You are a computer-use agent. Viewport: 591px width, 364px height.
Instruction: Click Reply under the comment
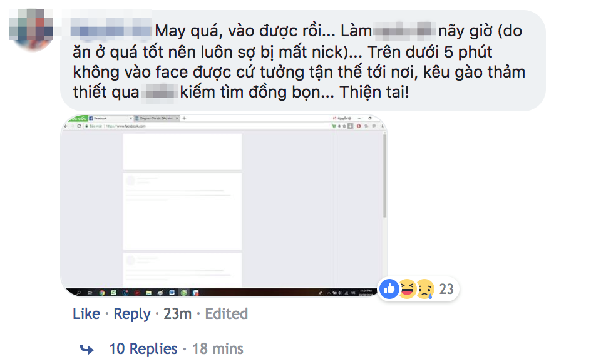coord(132,314)
